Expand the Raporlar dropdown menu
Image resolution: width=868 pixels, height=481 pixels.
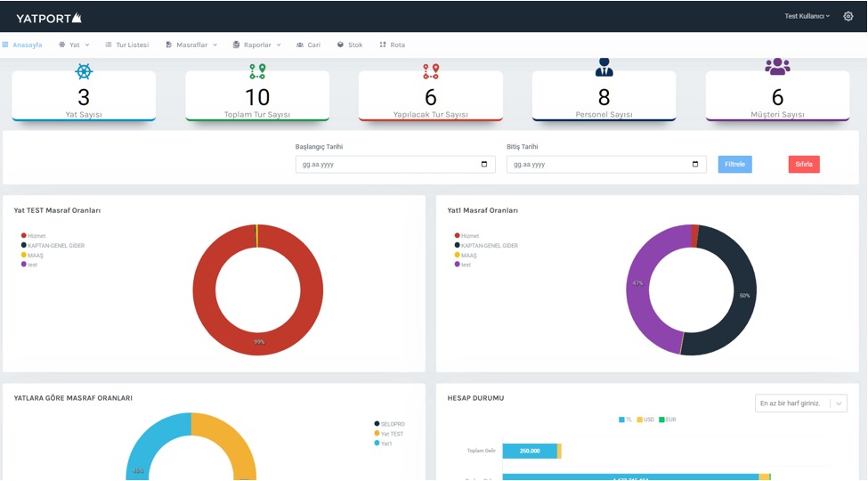pyautogui.click(x=256, y=45)
